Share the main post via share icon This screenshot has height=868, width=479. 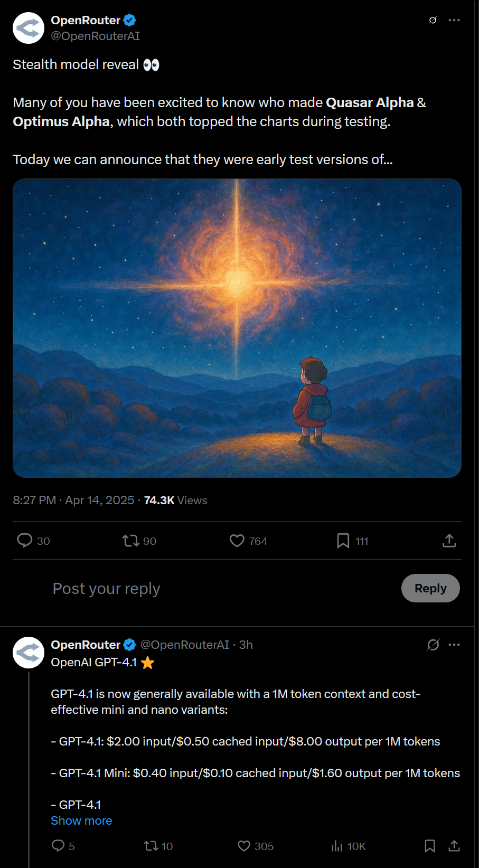click(449, 540)
